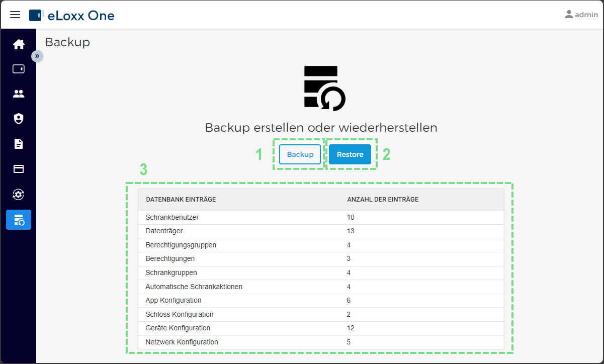Click the 'Backup erstellen oder wiederherstellen' heading
The height and width of the screenshot is (364, 604).
tap(321, 128)
